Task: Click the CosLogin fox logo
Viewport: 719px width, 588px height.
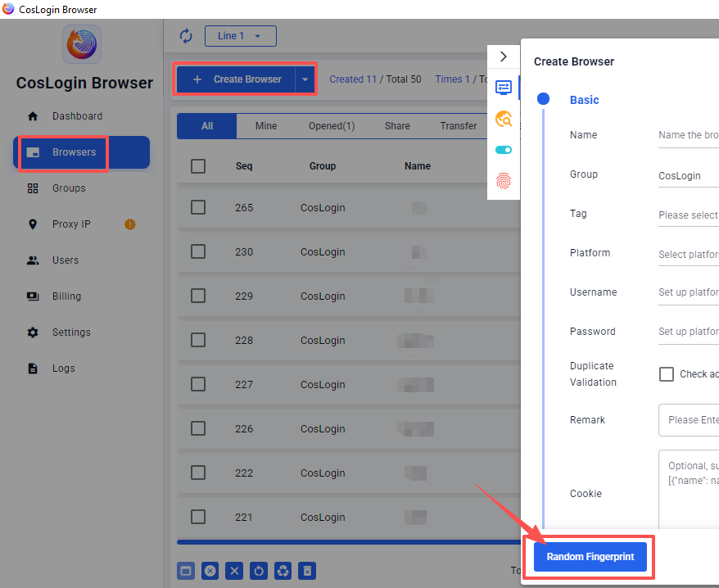Action: pos(82,44)
